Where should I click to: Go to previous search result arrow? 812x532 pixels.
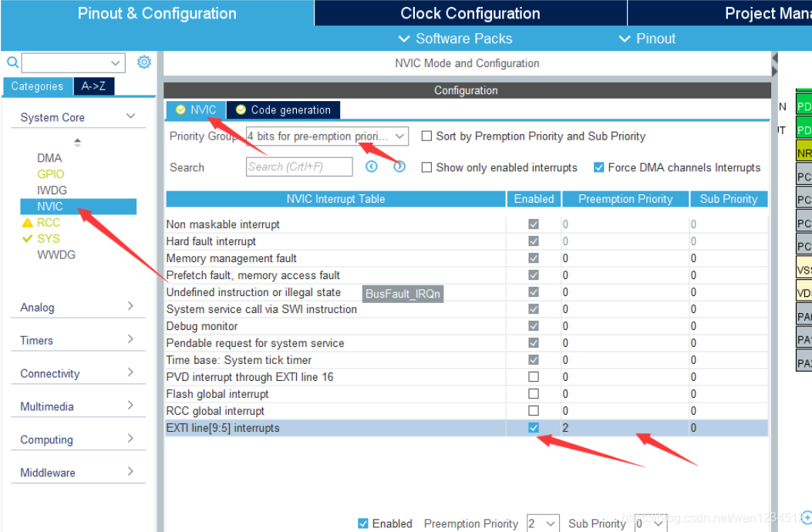coord(372,167)
